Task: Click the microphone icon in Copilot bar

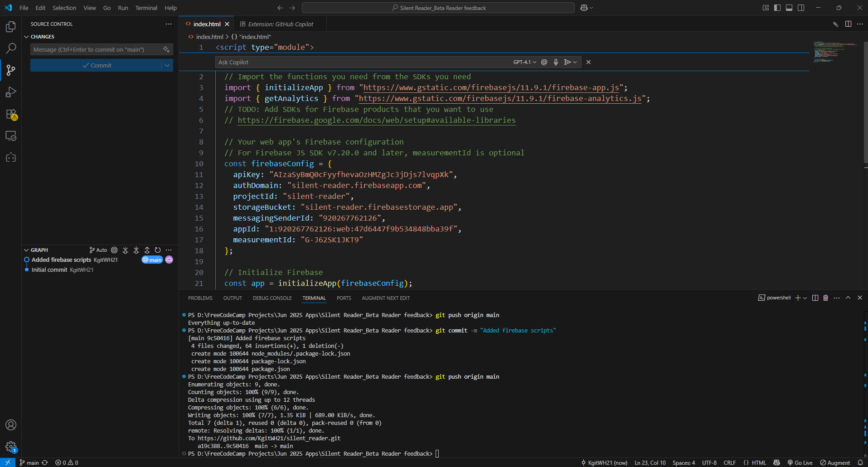Action: (x=556, y=62)
